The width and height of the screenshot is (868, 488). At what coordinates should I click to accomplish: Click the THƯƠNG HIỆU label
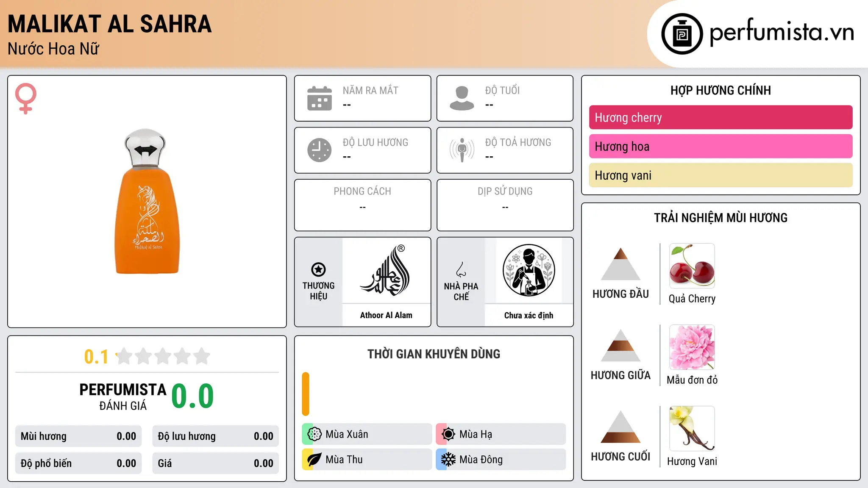318,291
